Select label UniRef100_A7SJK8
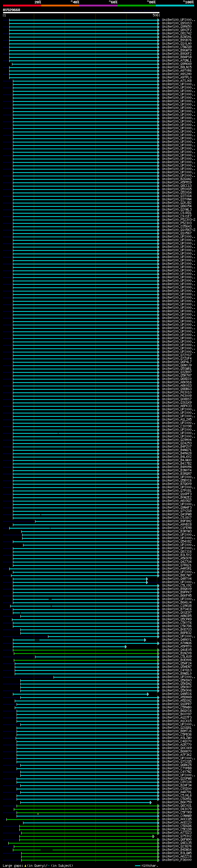 click(177, 81)
